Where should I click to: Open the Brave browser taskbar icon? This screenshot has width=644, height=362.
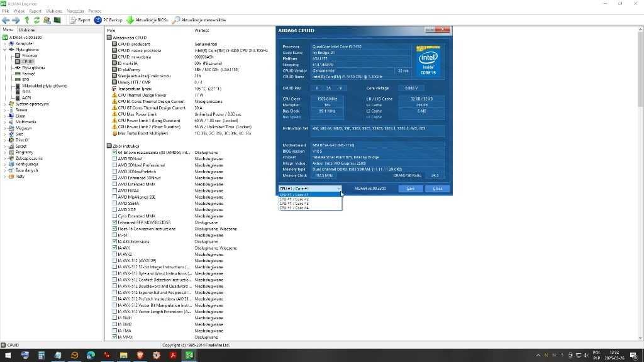[x=140, y=355]
